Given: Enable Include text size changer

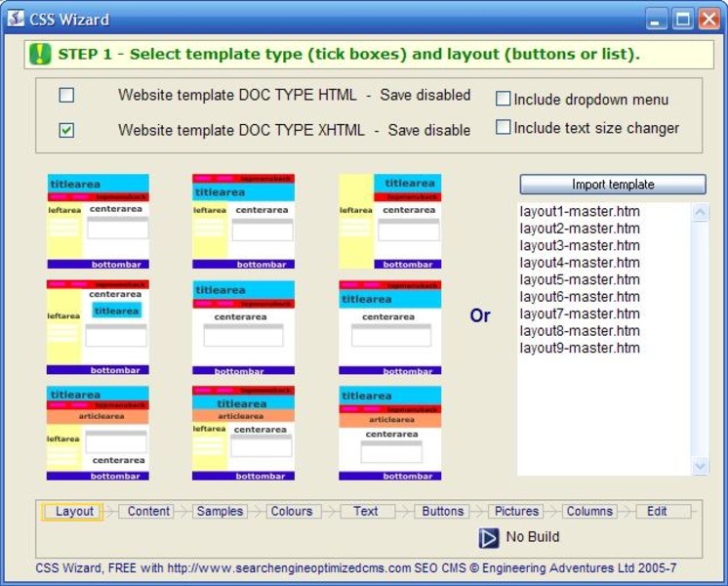Looking at the screenshot, I should (x=504, y=127).
